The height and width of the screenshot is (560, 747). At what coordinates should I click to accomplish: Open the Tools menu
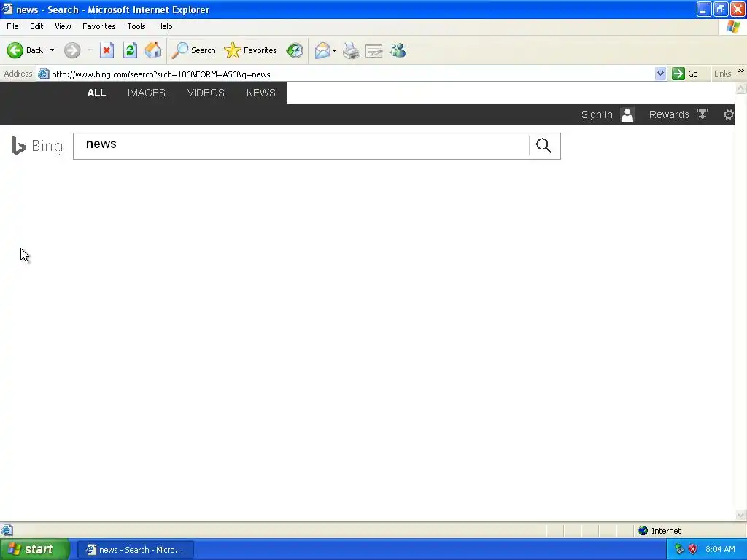pyautogui.click(x=136, y=26)
